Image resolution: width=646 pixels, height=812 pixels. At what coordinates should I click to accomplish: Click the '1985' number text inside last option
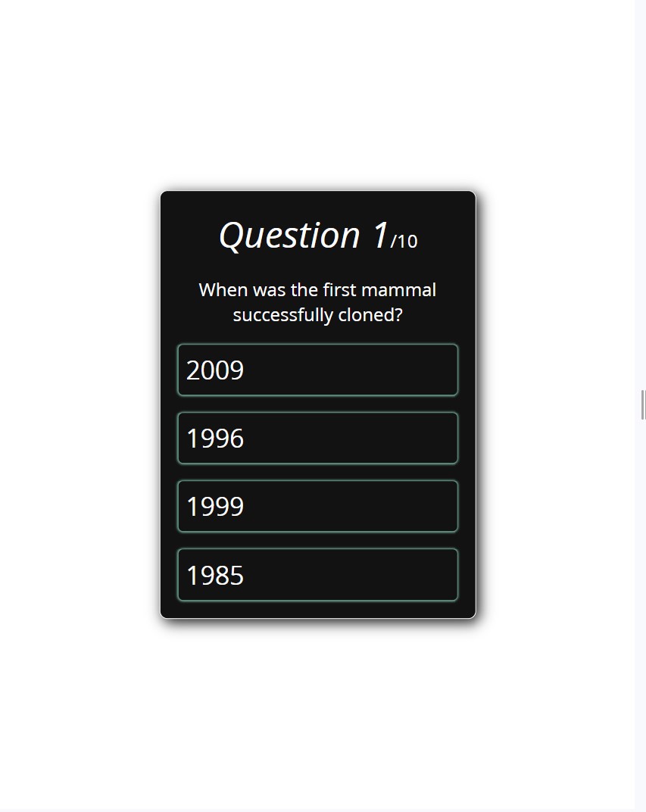pos(215,576)
